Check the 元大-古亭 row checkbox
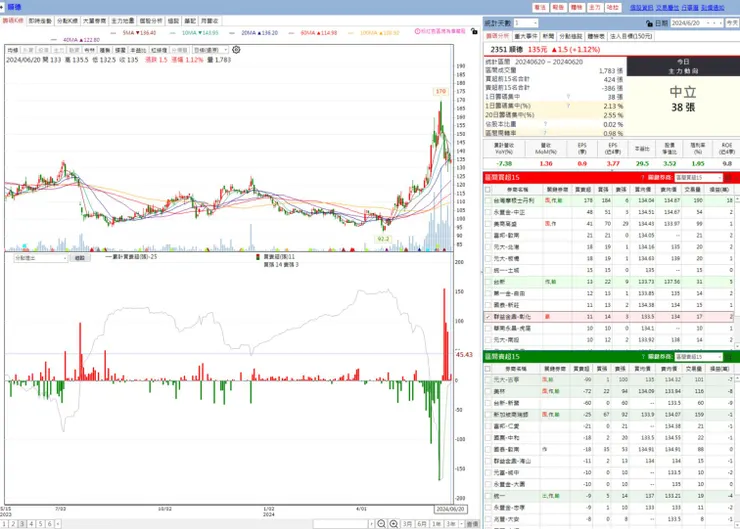Image resolution: width=740 pixels, height=529 pixels. click(488, 379)
